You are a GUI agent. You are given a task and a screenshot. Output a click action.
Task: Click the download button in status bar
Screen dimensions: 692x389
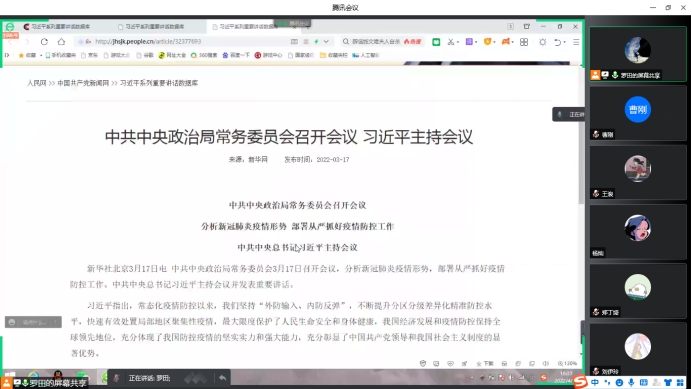(x=485, y=363)
